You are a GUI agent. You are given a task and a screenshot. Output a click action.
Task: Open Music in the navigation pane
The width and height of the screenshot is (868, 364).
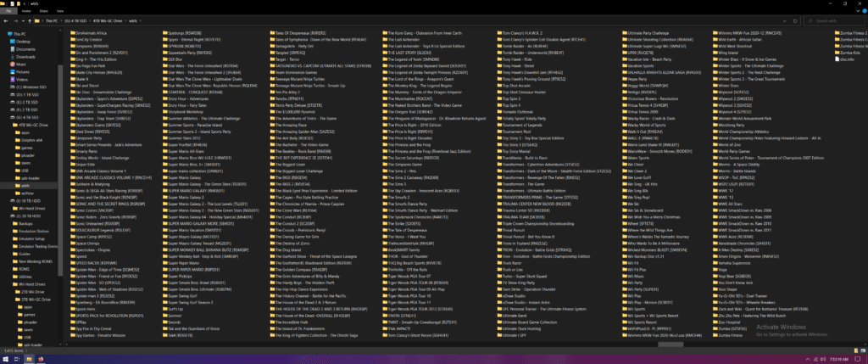21,64
